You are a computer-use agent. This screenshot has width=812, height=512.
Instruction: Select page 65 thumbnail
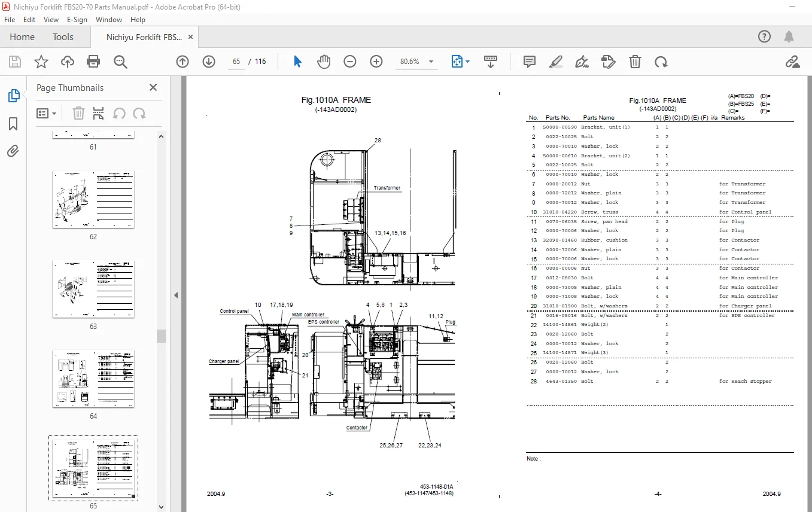pyautogui.click(x=93, y=468)
